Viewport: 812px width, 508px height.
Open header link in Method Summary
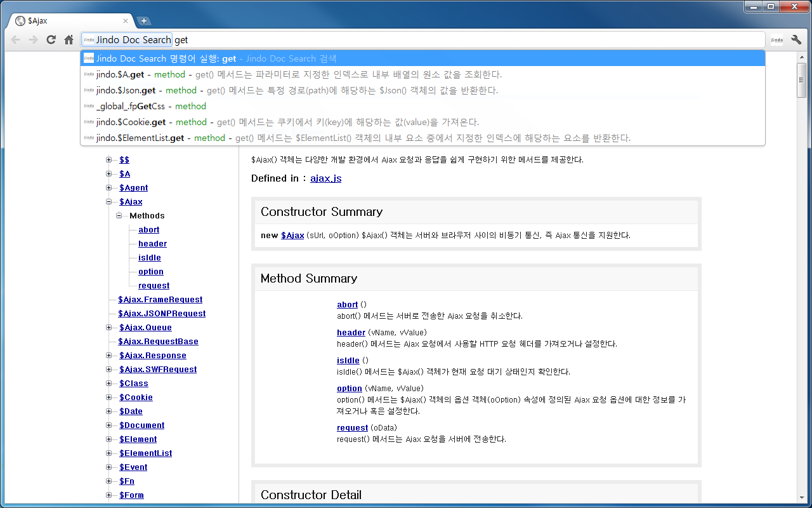351,333
